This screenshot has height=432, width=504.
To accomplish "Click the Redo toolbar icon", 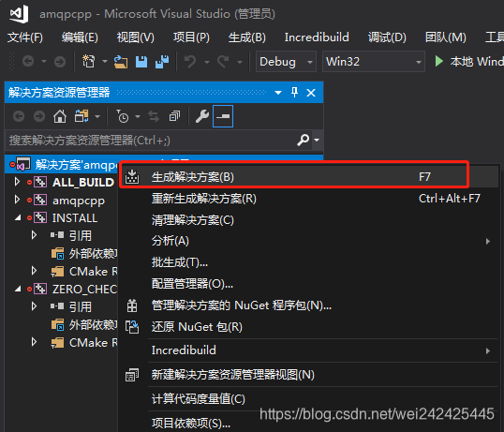I will [x=223, y=61].
